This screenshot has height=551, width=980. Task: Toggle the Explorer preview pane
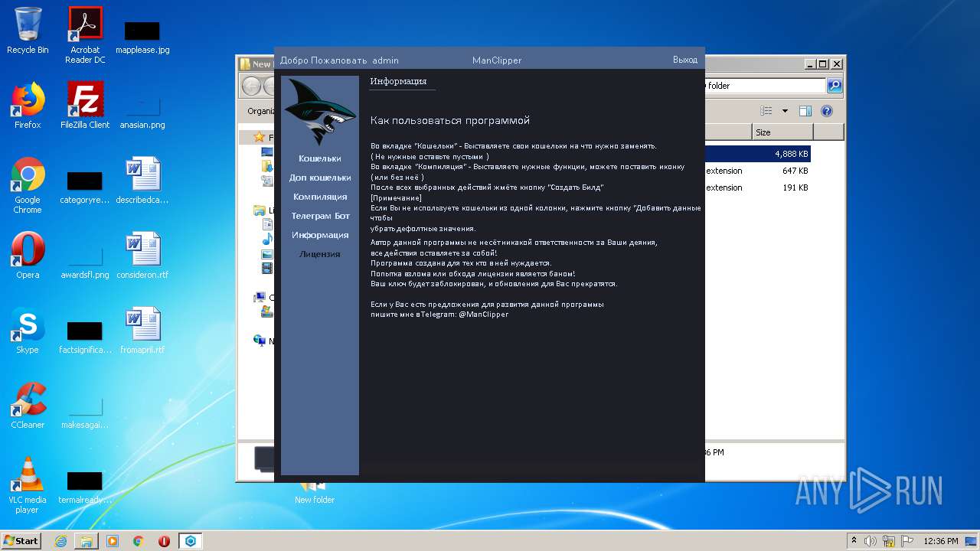point(805,111)
